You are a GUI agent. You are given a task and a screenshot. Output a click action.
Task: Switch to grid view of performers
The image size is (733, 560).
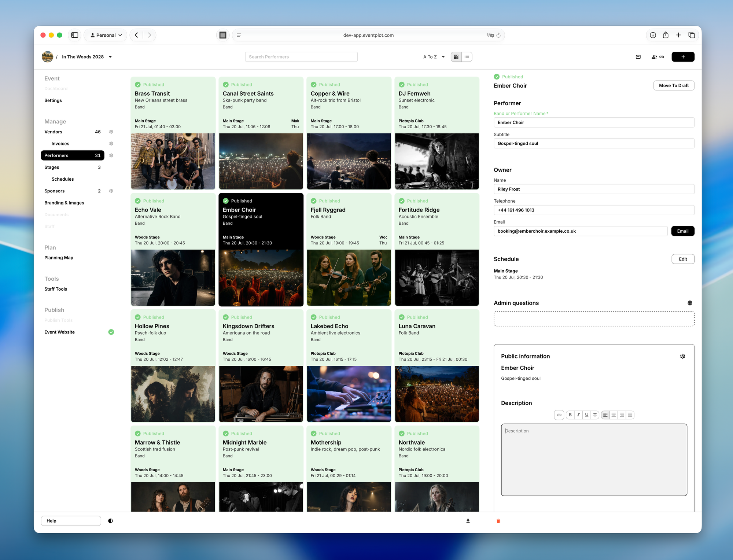[456, 57]
